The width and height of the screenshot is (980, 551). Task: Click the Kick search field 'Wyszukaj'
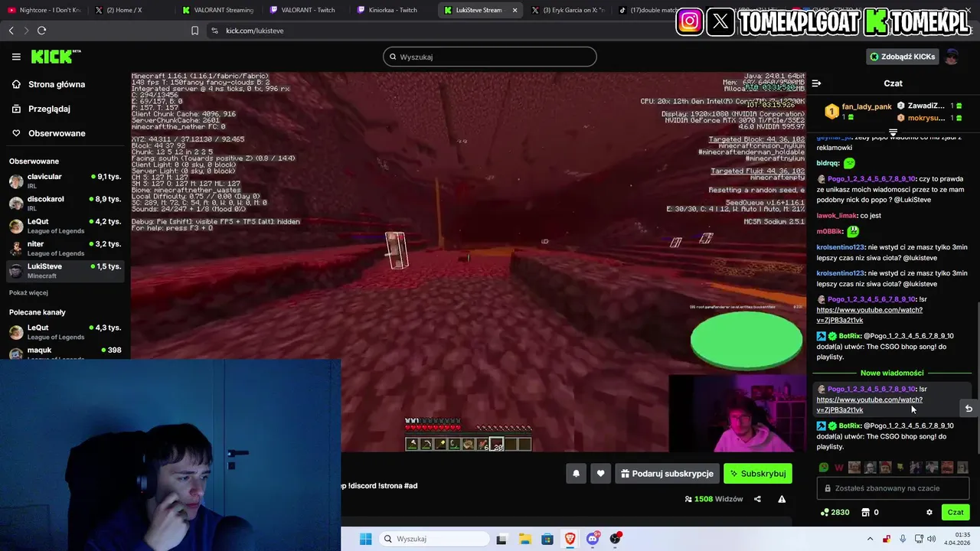click(x=490, y=57)
